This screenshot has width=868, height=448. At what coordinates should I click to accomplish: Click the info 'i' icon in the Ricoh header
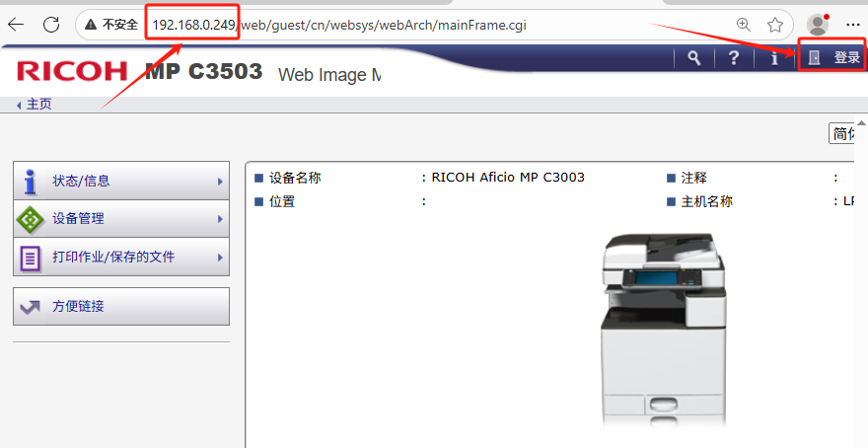774,58
